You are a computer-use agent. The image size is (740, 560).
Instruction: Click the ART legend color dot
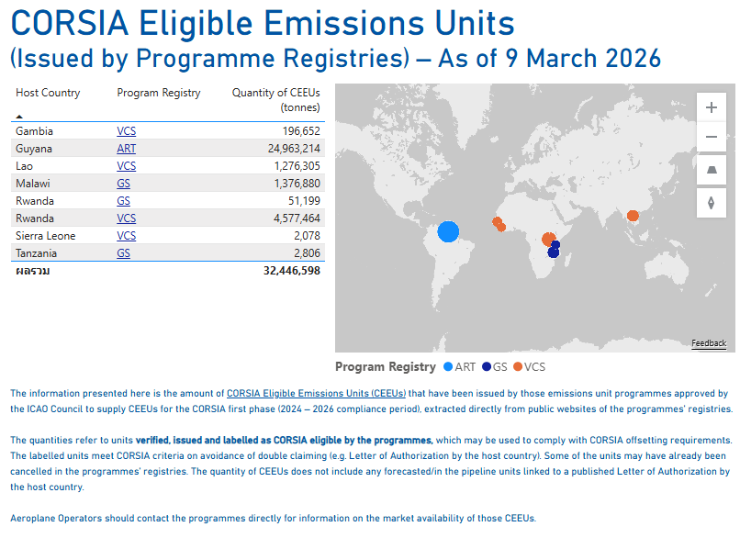point(448,366)
